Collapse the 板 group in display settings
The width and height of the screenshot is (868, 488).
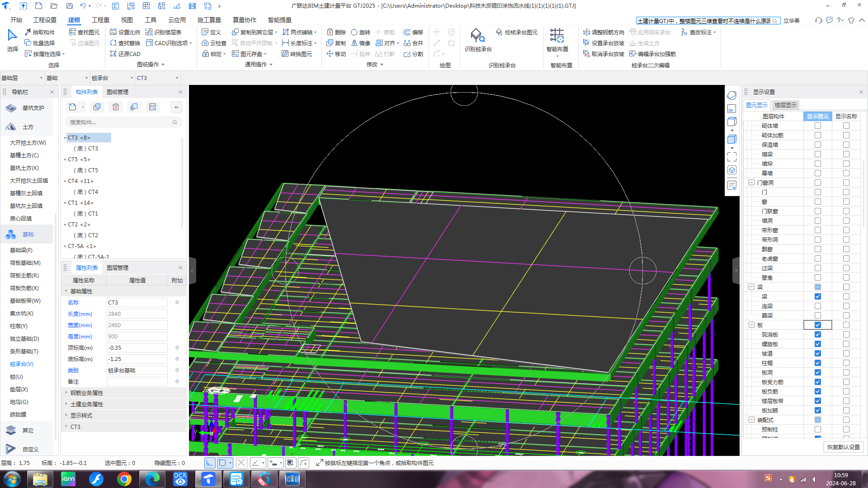click(751, 325)
